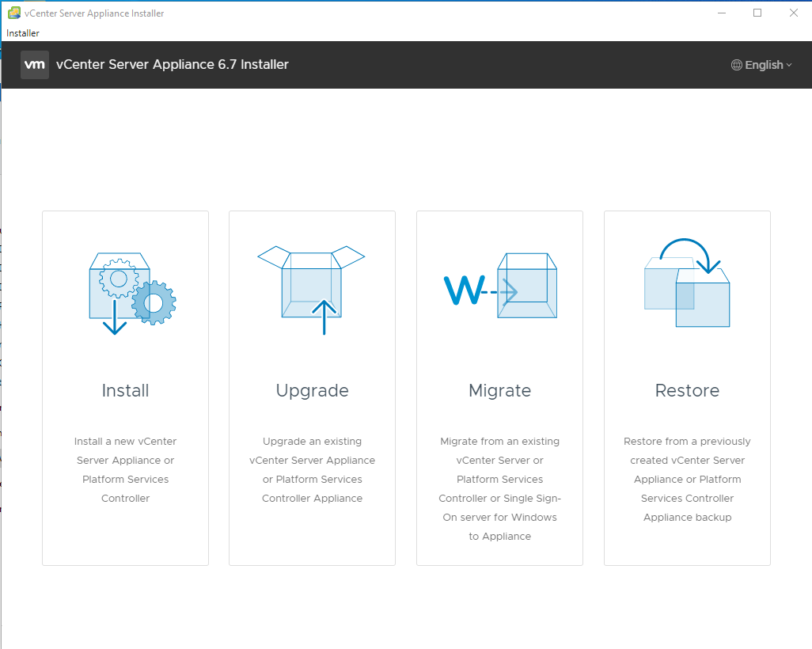Open the Installer menu
Viewport: 812px width, 649px height.
click(x=23, y=33)
